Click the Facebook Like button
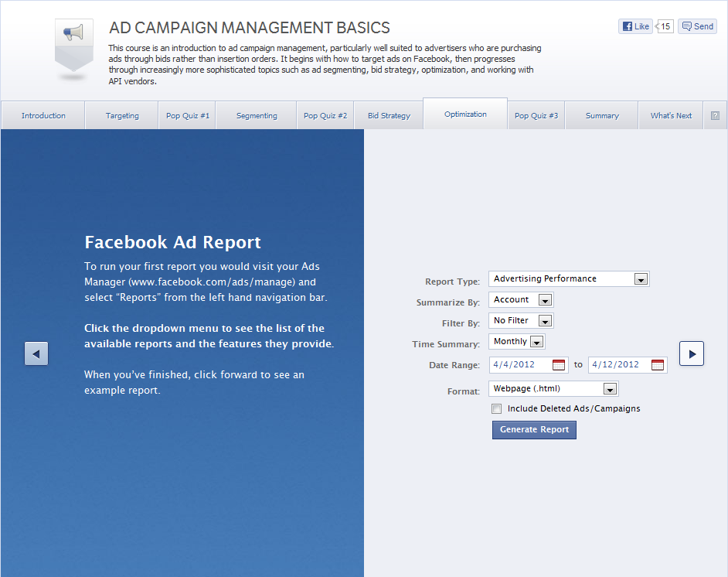 [635, 26]
